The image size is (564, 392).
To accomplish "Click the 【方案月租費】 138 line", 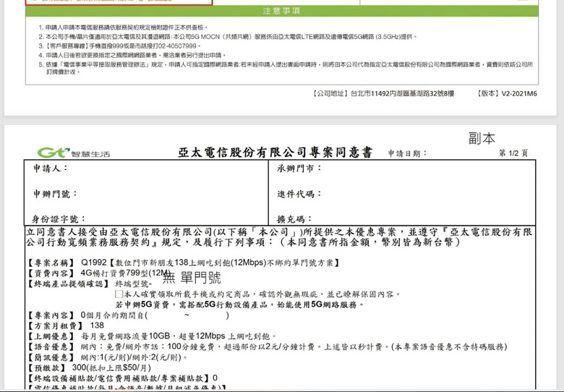I will pyautogui.click(x=66, y=326).
